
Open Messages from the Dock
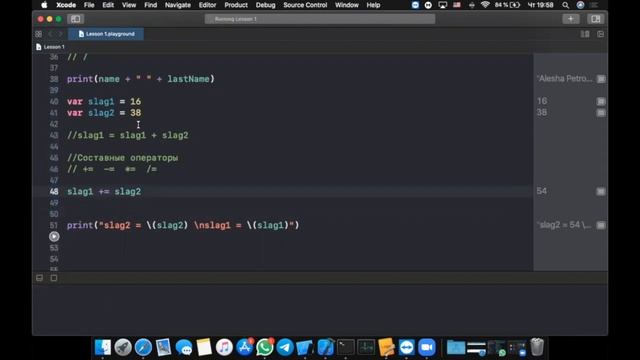(184, 347)
